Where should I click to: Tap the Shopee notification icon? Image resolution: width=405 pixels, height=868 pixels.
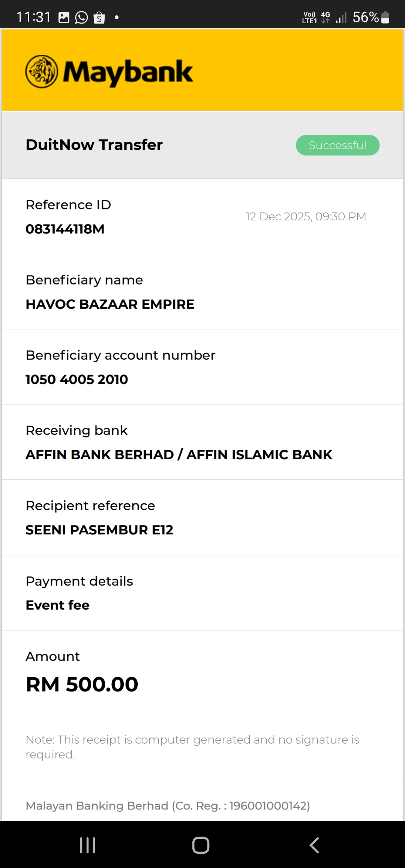pyautogui.click(x=99, y=18)
